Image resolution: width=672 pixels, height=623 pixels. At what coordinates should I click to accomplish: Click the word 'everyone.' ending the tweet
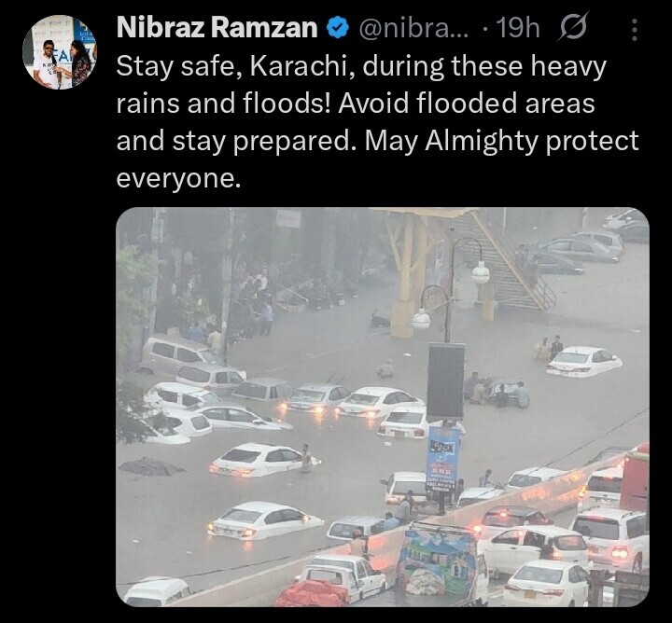pos(178,178)
